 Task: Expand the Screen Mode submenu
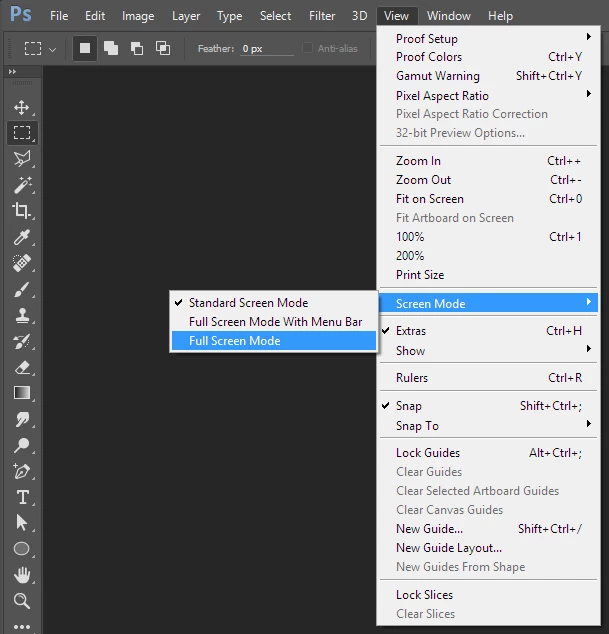point(488,303)
